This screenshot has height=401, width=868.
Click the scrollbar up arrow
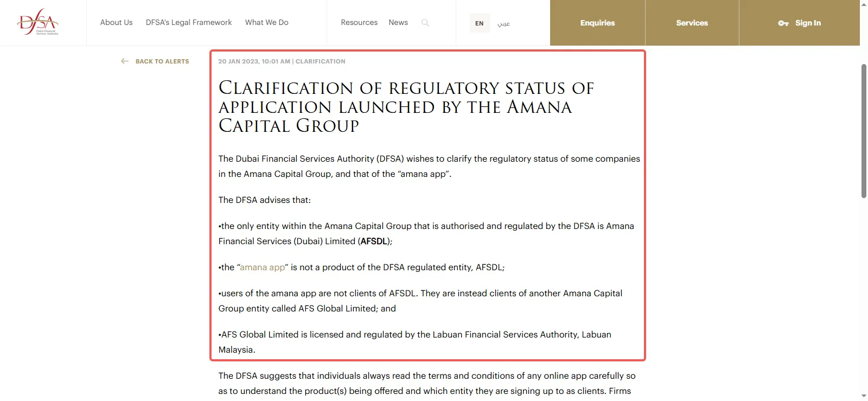pyautogui.click(x=864, y=4)
